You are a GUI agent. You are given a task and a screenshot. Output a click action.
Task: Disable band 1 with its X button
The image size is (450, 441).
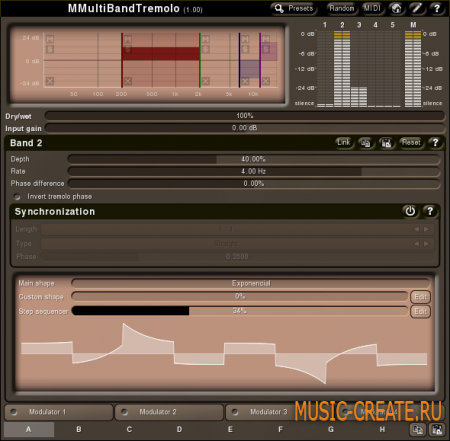[50, 81]
